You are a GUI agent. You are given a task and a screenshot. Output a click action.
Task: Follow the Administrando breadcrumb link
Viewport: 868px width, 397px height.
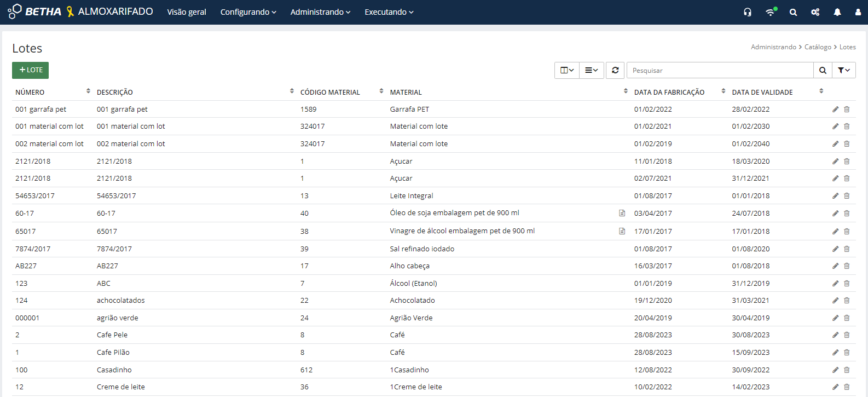point(773,47)
